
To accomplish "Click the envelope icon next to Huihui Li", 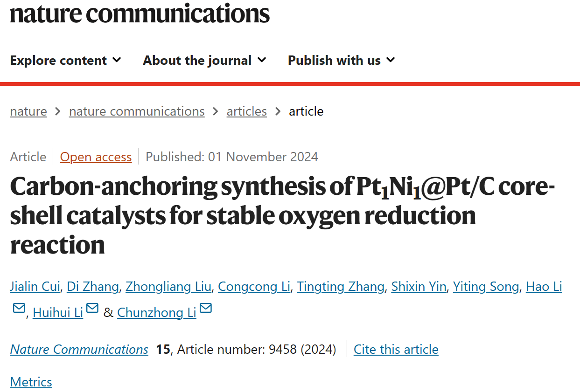I will 92,308.
